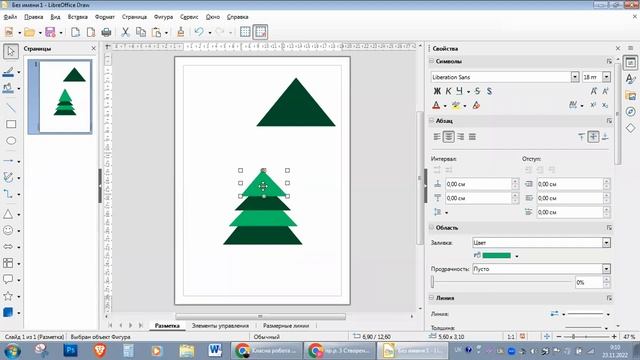Click green fill color swatch
Viewport: 640px width, 360px height.
click(x=496, y=256)
